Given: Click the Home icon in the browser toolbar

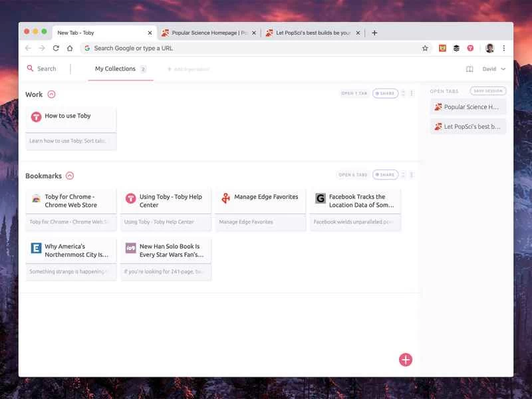Looking at the screenshot, I should coord(69,48).
